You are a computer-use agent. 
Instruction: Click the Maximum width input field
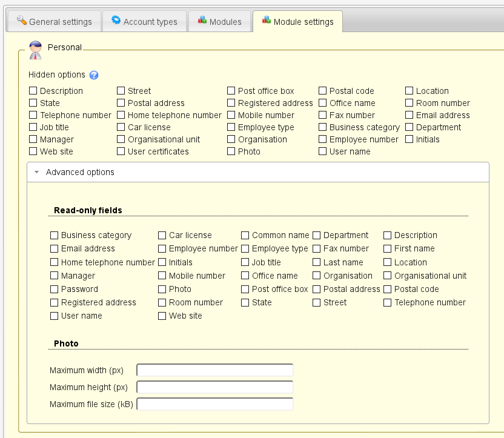tap(214, 370)
